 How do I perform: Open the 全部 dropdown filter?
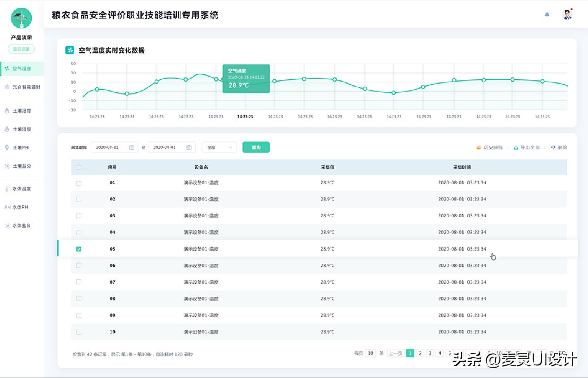point(219,147)
